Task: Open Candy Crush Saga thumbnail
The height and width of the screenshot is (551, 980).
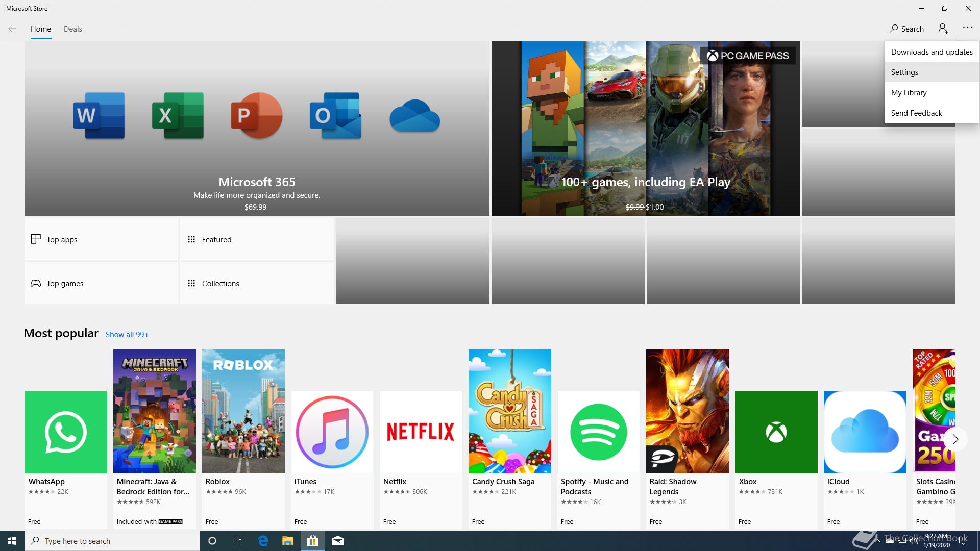Action: 510,411
